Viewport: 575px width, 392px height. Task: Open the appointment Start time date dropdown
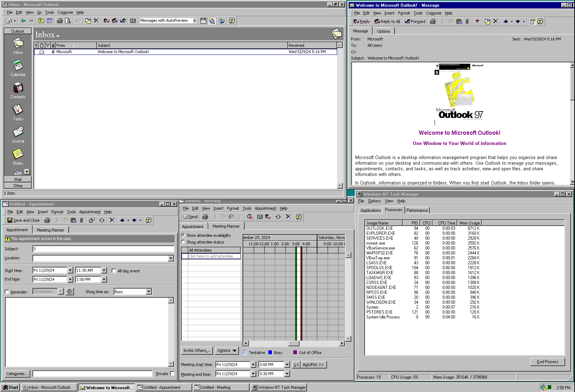70,270
